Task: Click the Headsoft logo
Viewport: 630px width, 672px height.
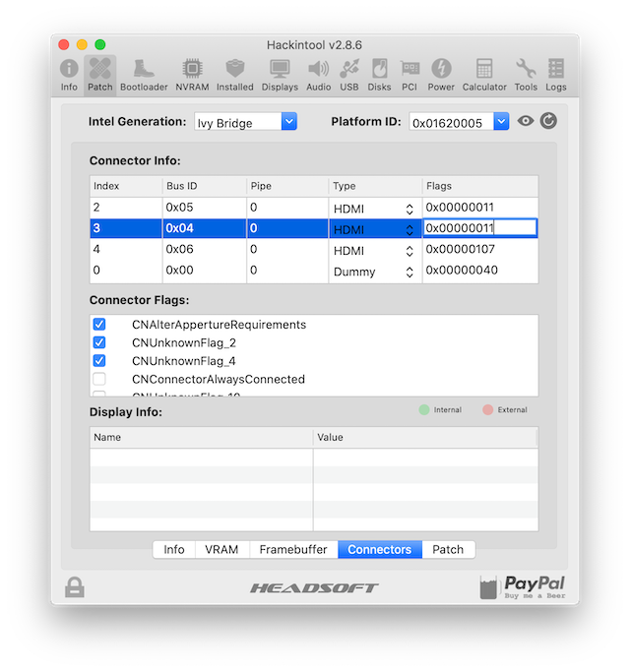Action: click(x=314, y=588)
